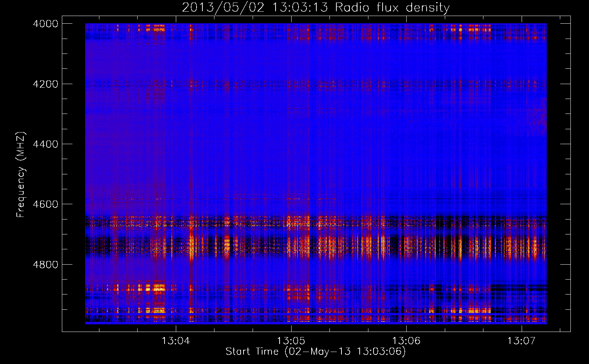Select the 4600 frequency tick label

(x=46, y=204)
